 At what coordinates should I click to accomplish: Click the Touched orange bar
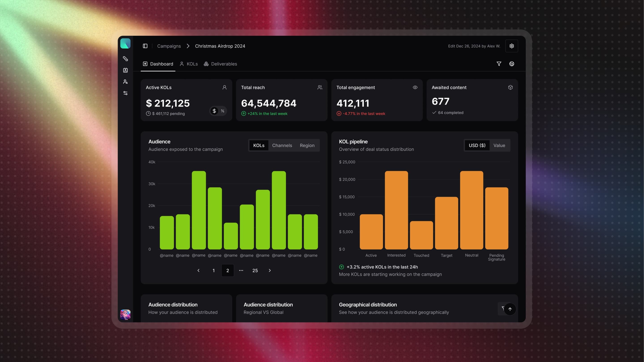[x=421, y=235]
